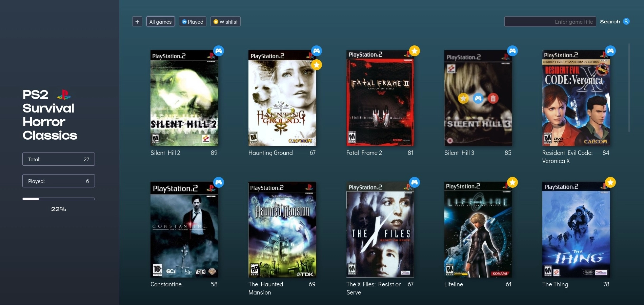Click the played controller badge atop Silent Hill 3
The image size is (644, 305).
pyautogui.click(x=512, y=51)
